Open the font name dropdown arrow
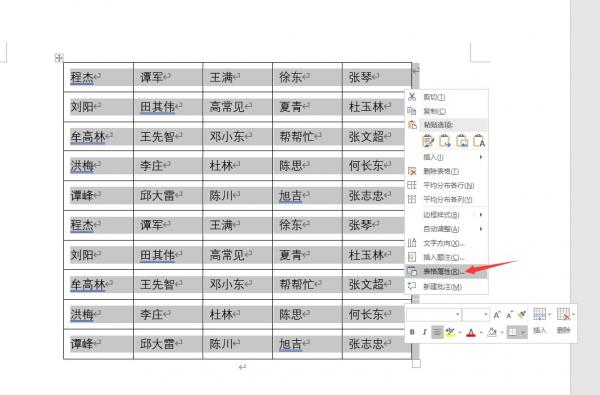This screenshot has width=600, height=395. [458, 315]
